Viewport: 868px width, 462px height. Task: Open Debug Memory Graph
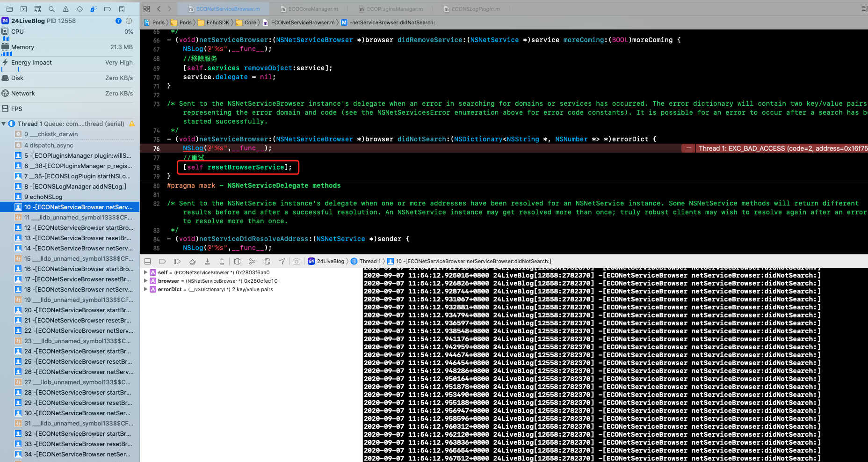point(252,261)
